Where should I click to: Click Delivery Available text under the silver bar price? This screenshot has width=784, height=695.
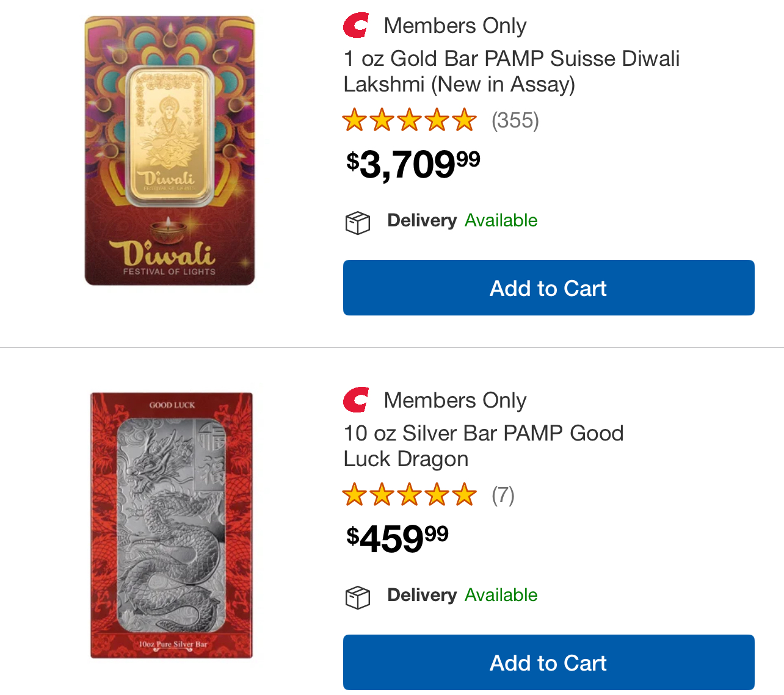(462, 595)
